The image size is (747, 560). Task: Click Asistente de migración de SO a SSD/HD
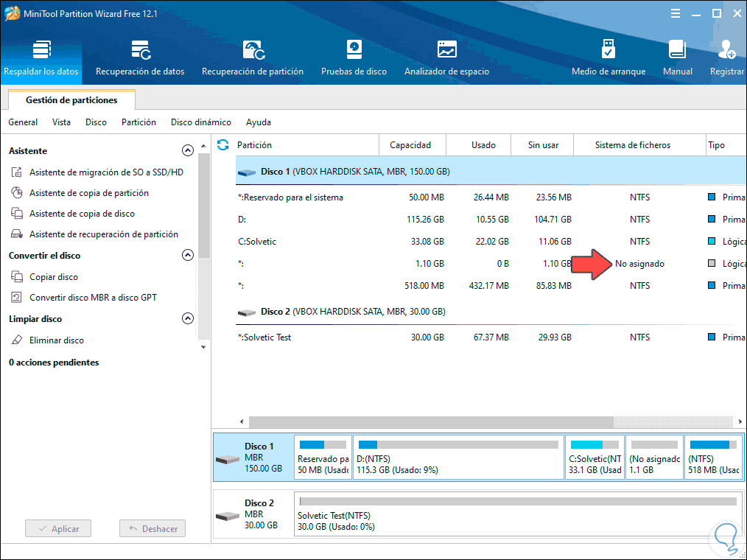(x=106, y=172)
